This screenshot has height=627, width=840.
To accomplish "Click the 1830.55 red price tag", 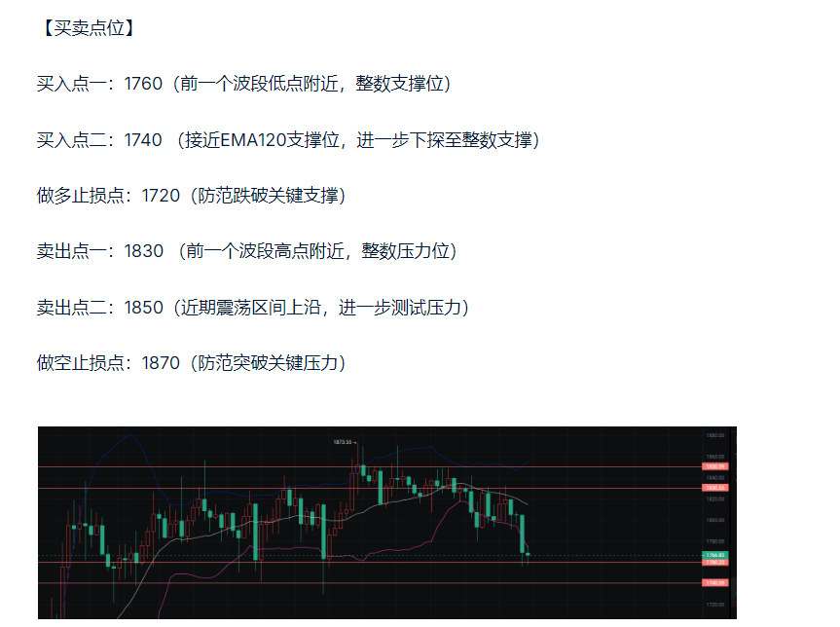I will tap(715, 488).
